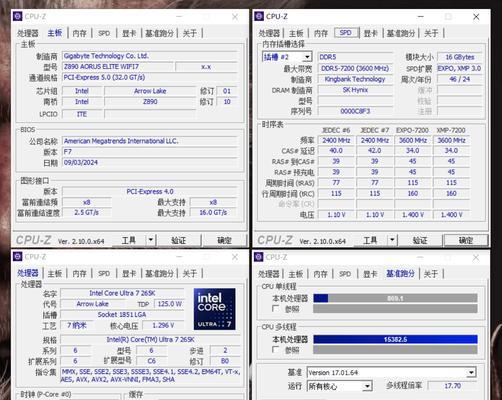Click the BIOS date 09/03/2024 field
This screenshot has width=502, height=400.
pos(150,162)
